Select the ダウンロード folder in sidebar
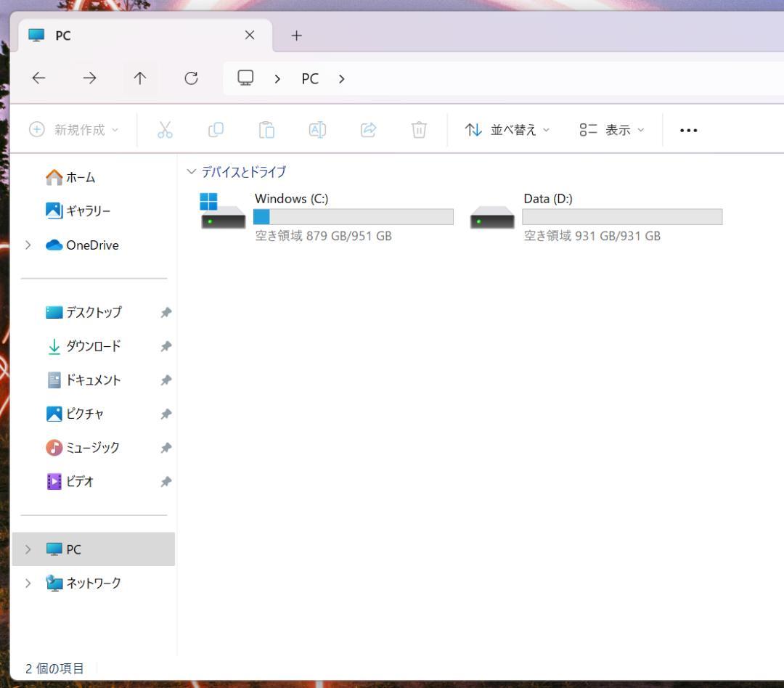Image resolution: width=784 pixels, height=688 pixels. click(x=93, y=346)
